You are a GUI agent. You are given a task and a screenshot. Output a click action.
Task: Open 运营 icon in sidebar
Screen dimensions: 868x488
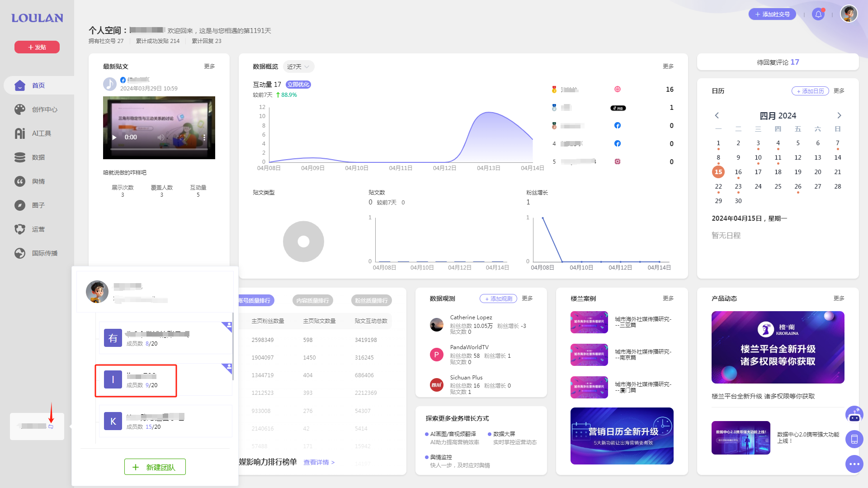20,229
